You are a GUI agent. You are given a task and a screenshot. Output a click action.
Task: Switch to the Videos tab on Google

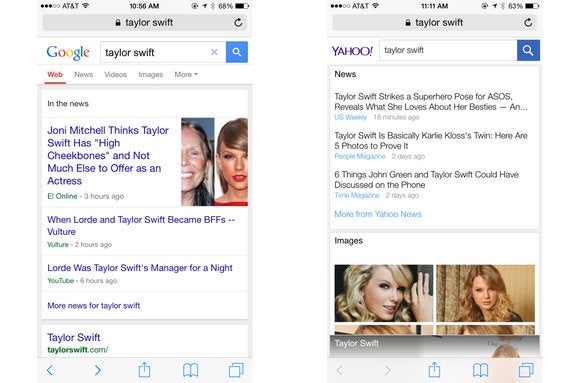[115, 74]
